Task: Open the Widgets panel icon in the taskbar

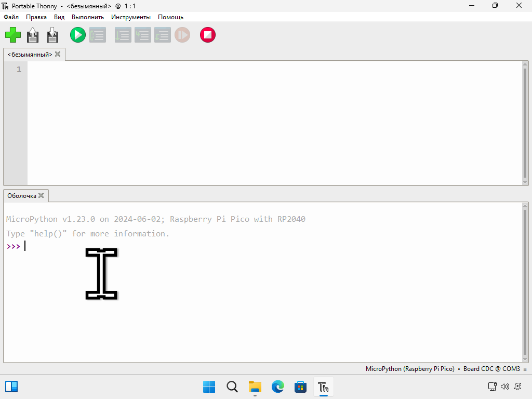Action: point(11,387)
